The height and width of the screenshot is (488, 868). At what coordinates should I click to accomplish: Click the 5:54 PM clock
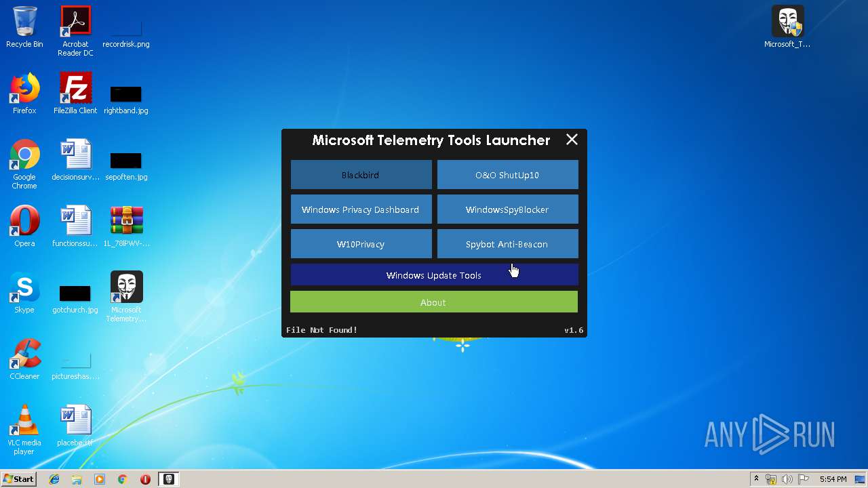tap(833, 479)
